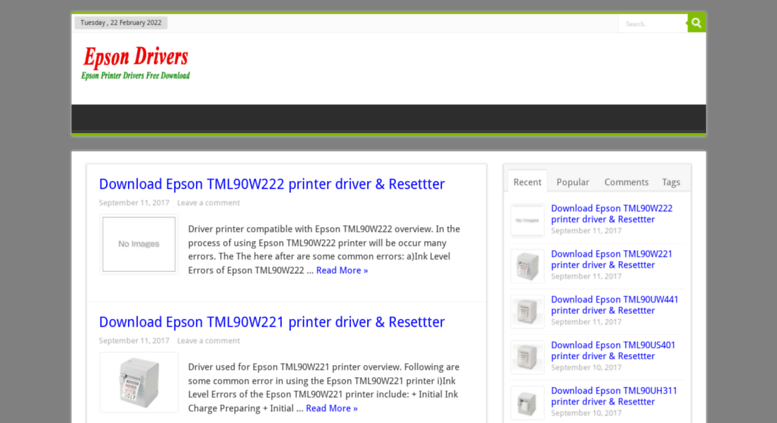Click sidebar date under TML90US401 entry
The width and height of the screenshot is (777, 423).
586,368
